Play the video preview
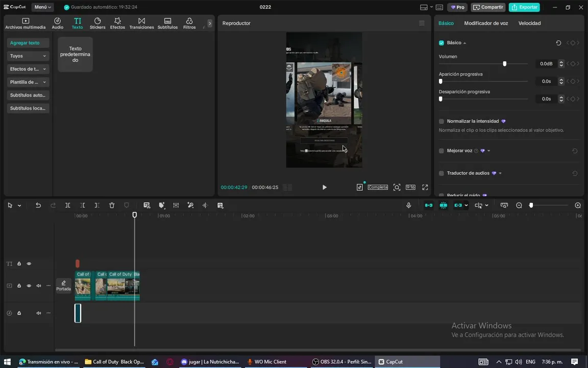Viewport: 588px width, 368px height. (325, 188)
